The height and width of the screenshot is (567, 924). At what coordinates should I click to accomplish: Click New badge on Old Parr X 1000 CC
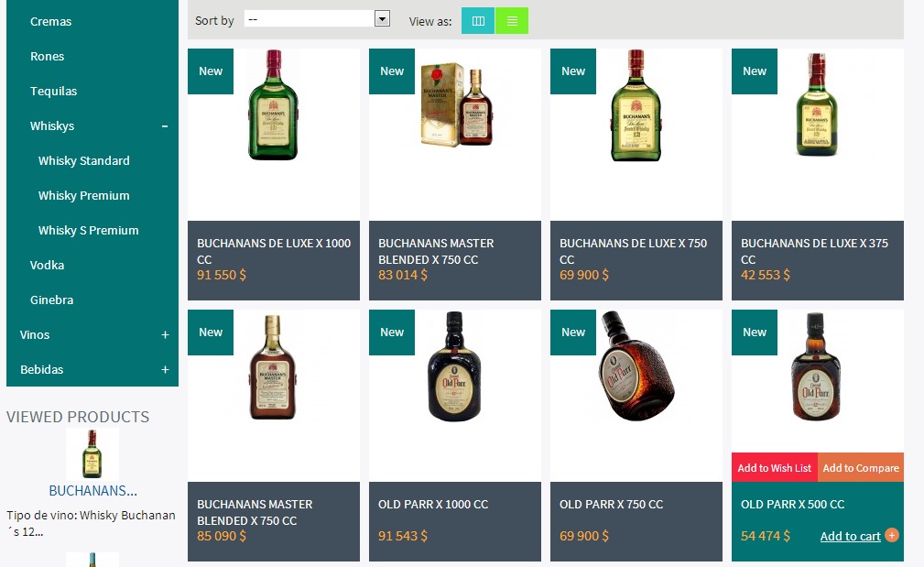click(392, 333)
